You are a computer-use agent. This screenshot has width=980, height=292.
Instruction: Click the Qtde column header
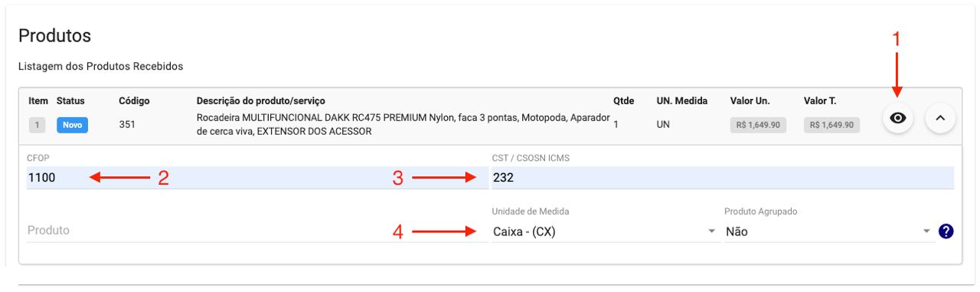coord(623,101)
